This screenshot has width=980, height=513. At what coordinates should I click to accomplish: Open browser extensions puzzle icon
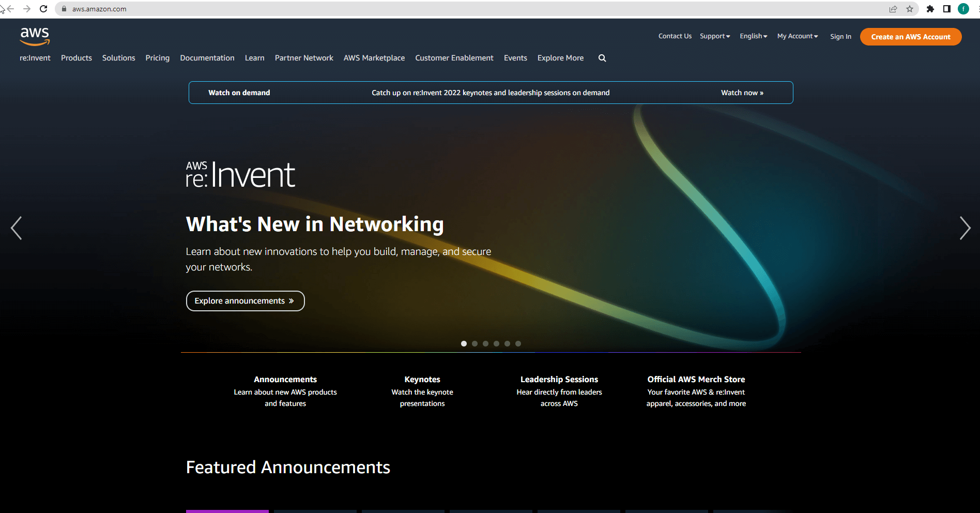(x=930, y=9)
